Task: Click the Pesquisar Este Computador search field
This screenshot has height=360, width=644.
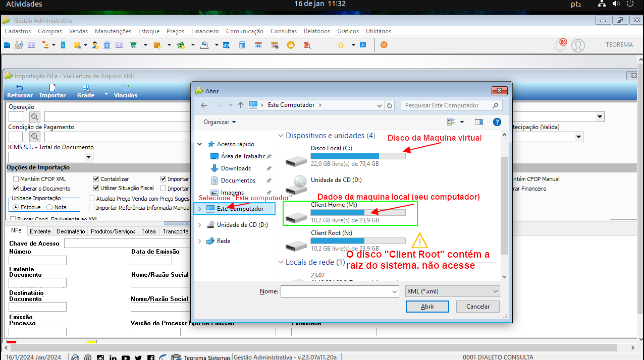Action: 452,105
